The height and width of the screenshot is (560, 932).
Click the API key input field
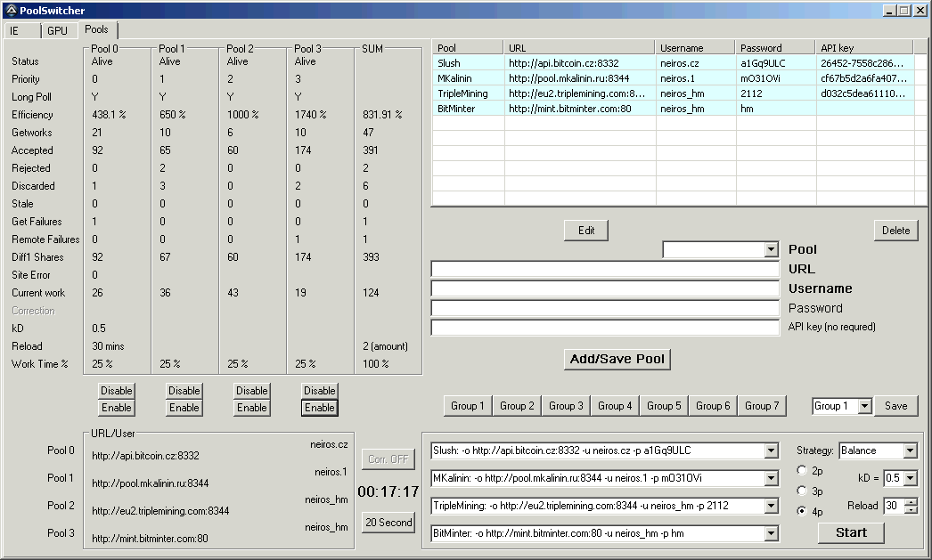605,328
